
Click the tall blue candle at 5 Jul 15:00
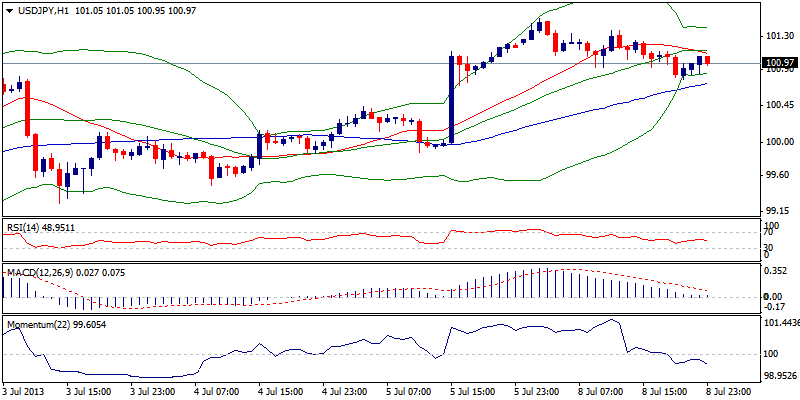(452, 98)
